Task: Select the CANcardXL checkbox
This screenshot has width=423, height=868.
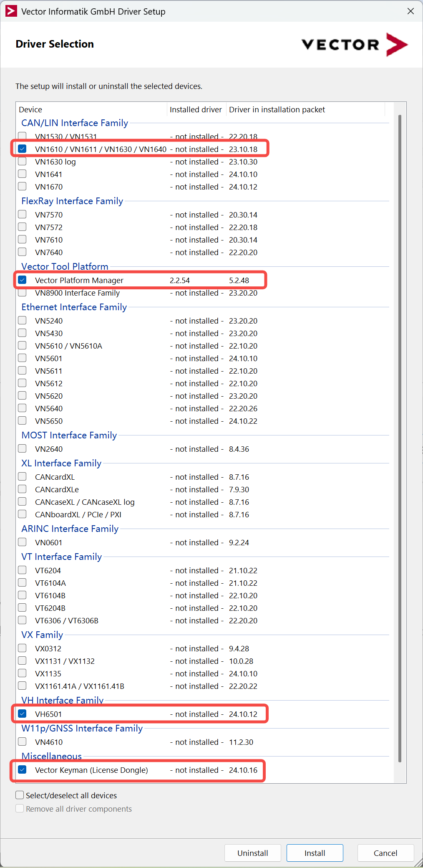Action: [23, 476]
